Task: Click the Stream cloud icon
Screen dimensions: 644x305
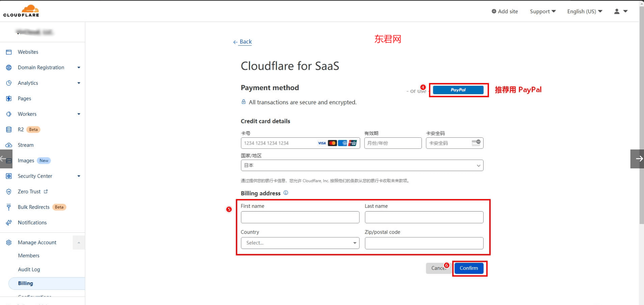Action: pyautogui.click(x=9, y=145)
